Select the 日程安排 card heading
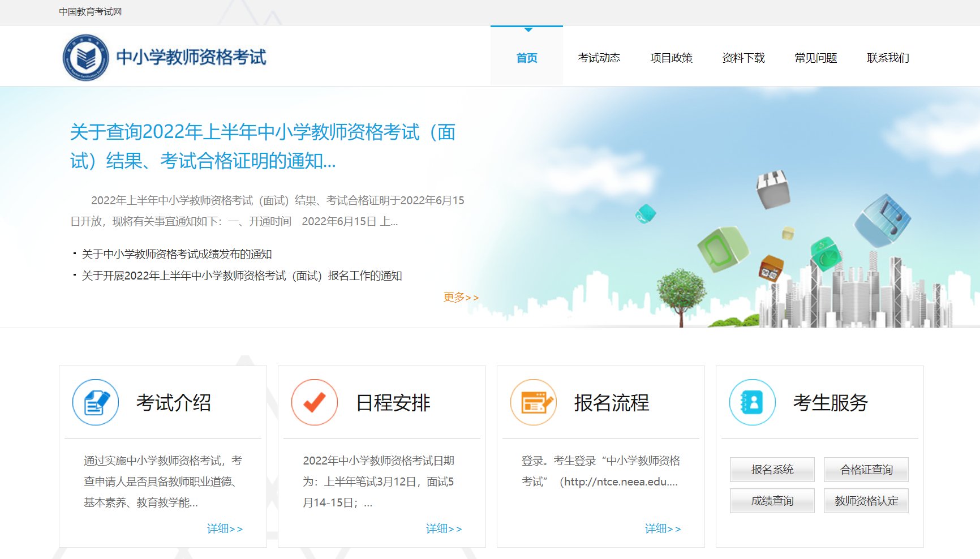This screenshot has height=559, width=980. (393, 403)
